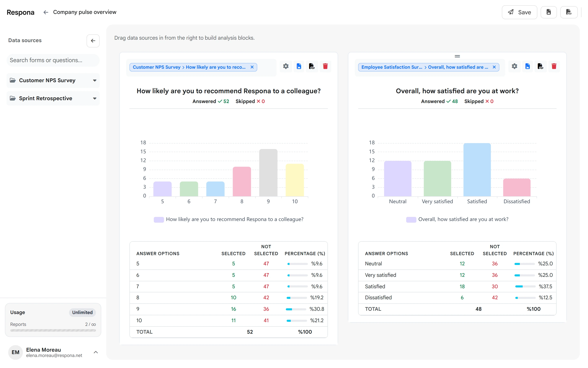Click the Unlimited usage badge
This screenshot has height=368, width=588.
pos(82,312)
